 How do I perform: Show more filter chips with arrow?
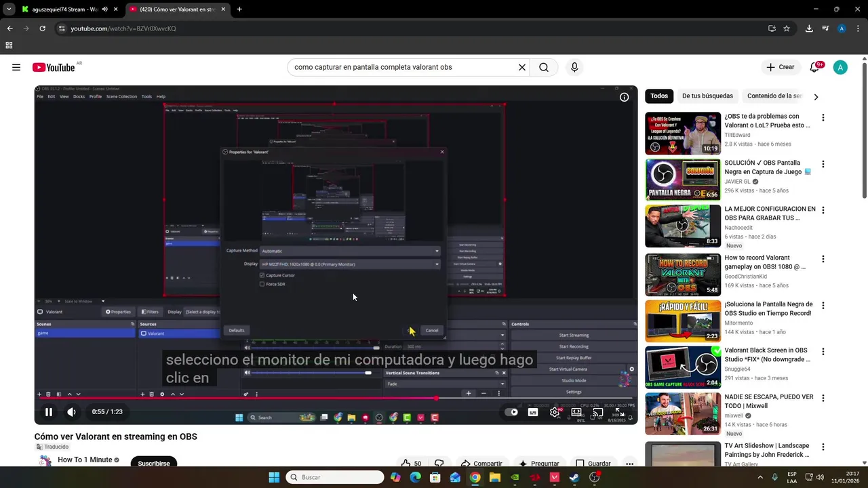pyautogui.click(x=816, y=97)
